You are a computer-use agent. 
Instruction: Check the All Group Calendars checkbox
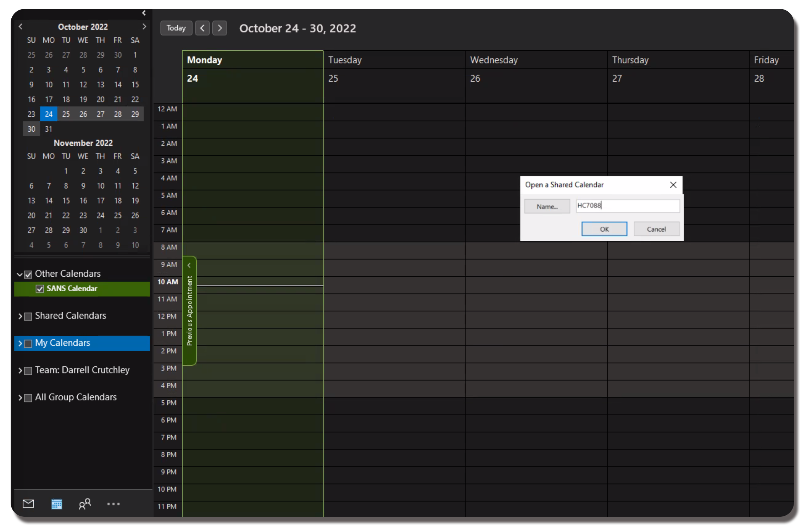coord(28,398)
